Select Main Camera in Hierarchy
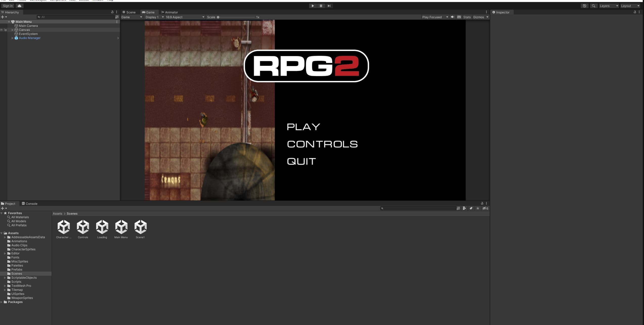Image resolution: width=644 pixels, height=325 pixels. (x=28, y=26)
